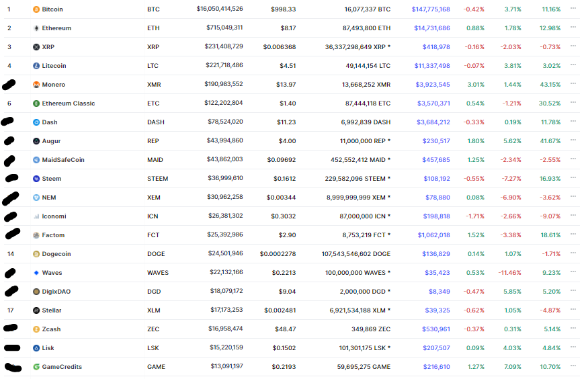Click Waves 24h change -11.46%
Screen dimensions: 588x379
[x=509, y=273]
